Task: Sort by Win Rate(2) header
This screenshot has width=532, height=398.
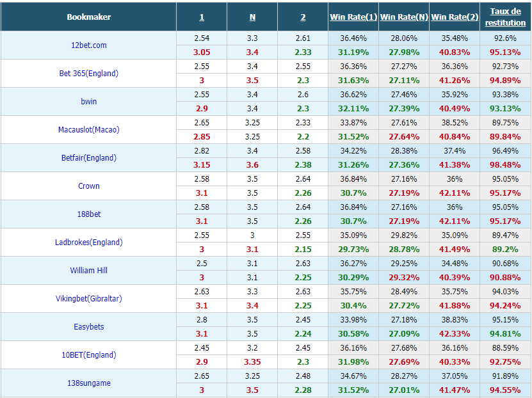Action: [455, 17]
